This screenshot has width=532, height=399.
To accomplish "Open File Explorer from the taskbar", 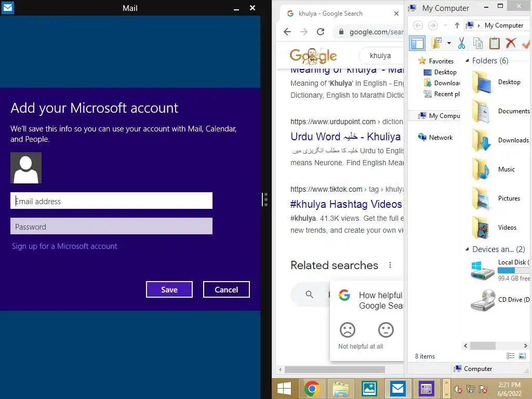I will (x=341, y=389).
